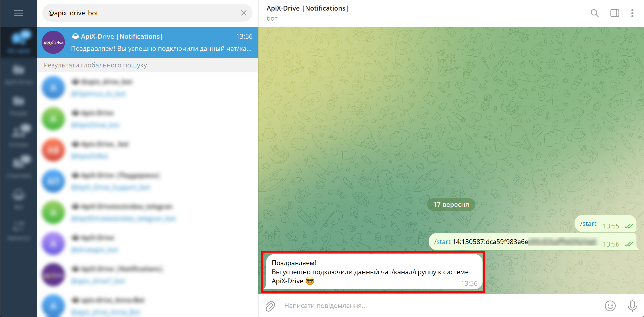Select the sixth sidebar folder icon

[x=19, y=198]
